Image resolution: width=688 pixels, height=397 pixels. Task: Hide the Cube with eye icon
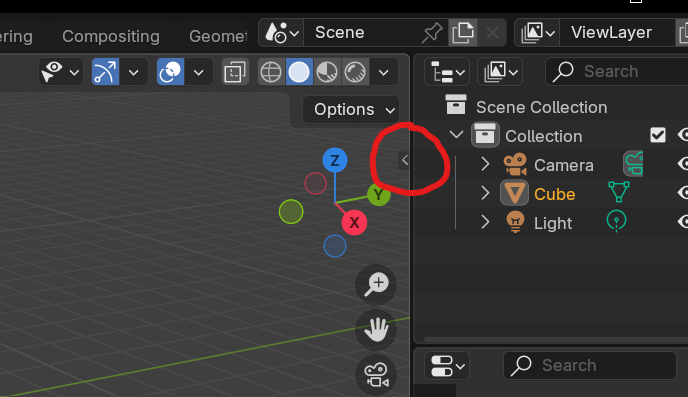683,193
